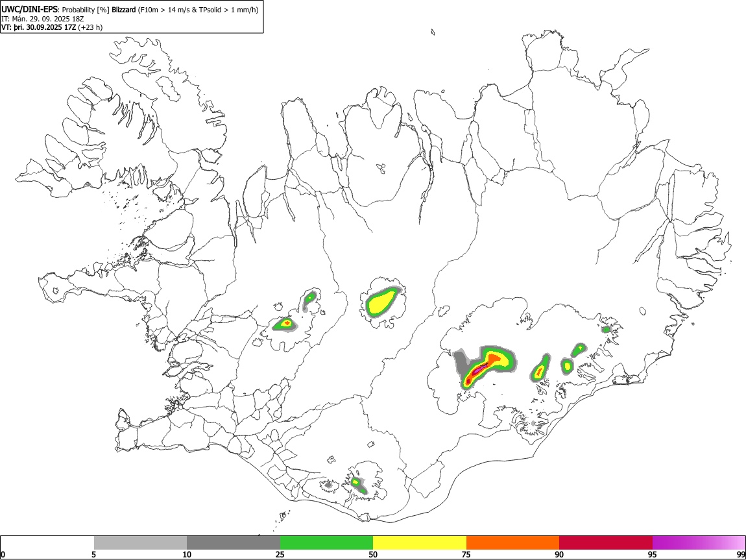Click the legend value label '10'
This screenshot has height=560, width=746.
(187, 555)
